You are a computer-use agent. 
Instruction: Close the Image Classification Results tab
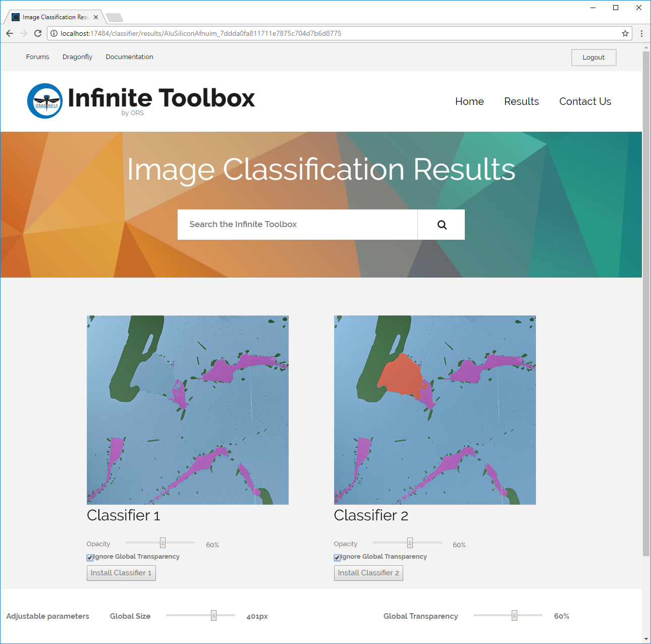96,17
